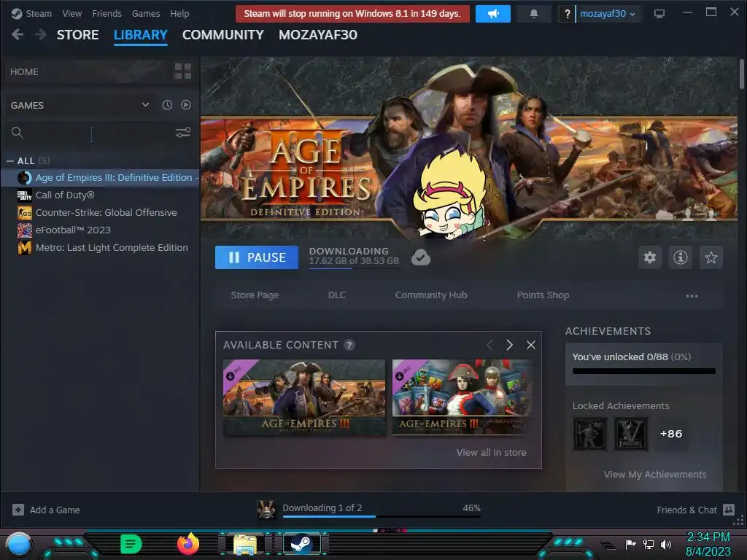Image resolution: width=747 pixels, height=560 pixels.
Task: Open the notifications bell
Action: point(533,14)
